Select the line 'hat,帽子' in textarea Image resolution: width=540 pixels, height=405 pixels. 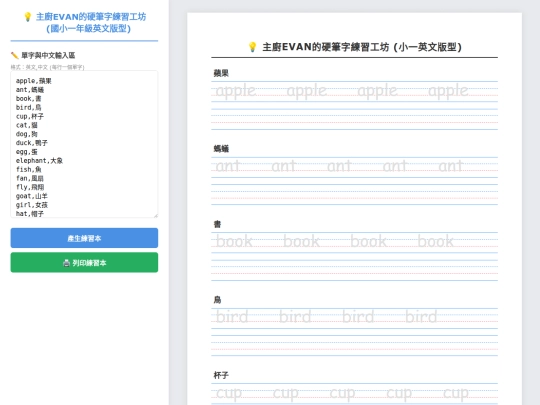30,214
